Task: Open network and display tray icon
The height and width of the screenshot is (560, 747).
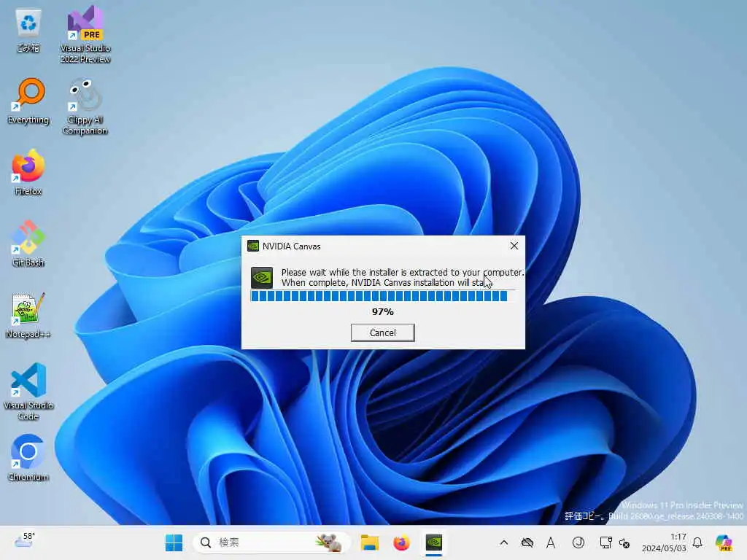Action: tap(606, 542)
